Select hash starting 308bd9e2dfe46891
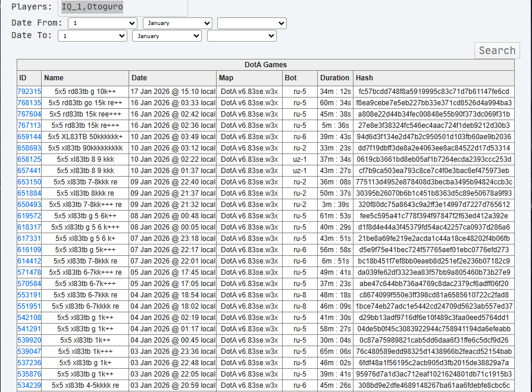Image resolution: width=532 pixels, height=392 pixels. click(434, 385)
